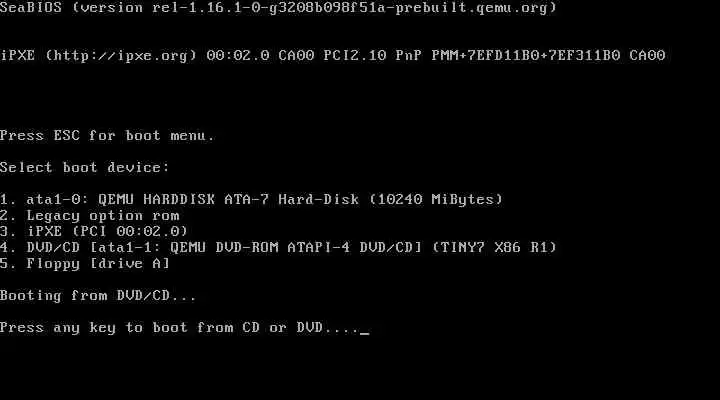Click the SeaBIOS version line
720x400 pixels.
point(278,8)
